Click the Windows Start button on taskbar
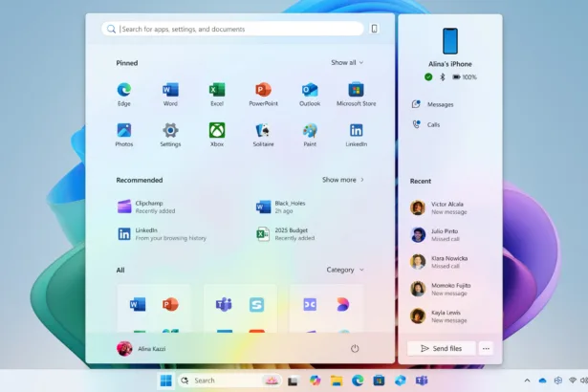 [x=165, y=381]
